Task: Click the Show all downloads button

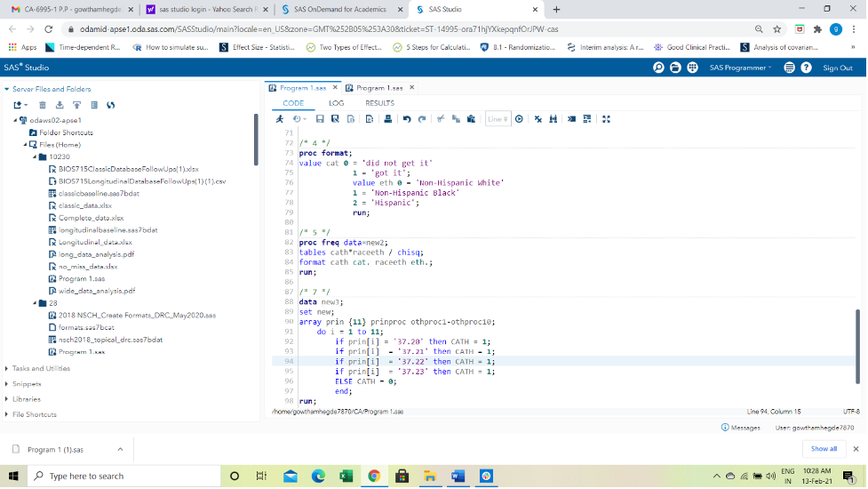Action: (x=824, y=449)
